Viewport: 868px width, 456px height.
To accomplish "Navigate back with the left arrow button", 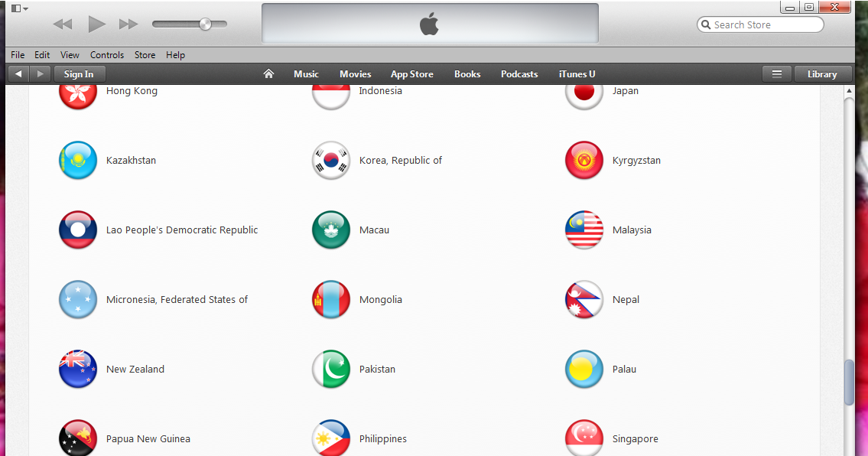I will pos(18,73).
